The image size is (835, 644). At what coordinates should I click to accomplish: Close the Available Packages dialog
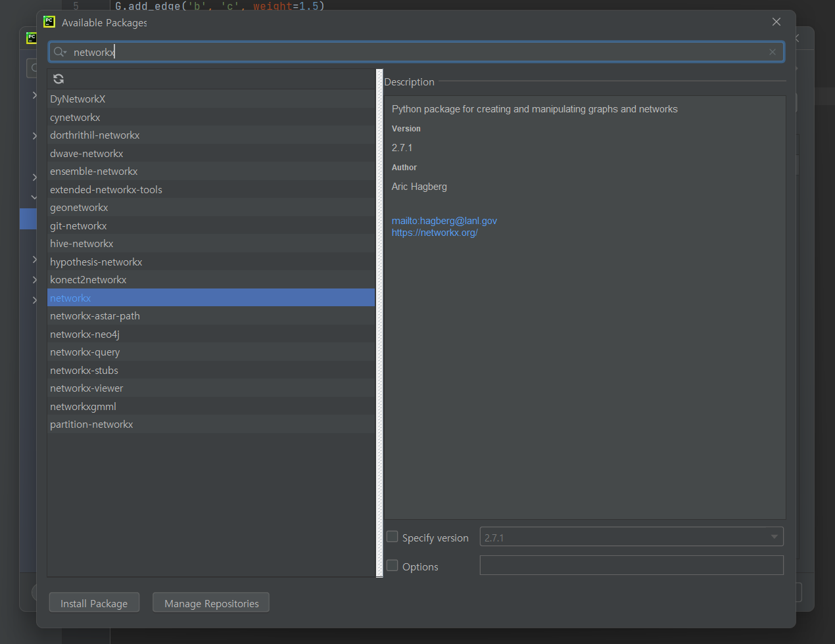[x=776, y=22]
